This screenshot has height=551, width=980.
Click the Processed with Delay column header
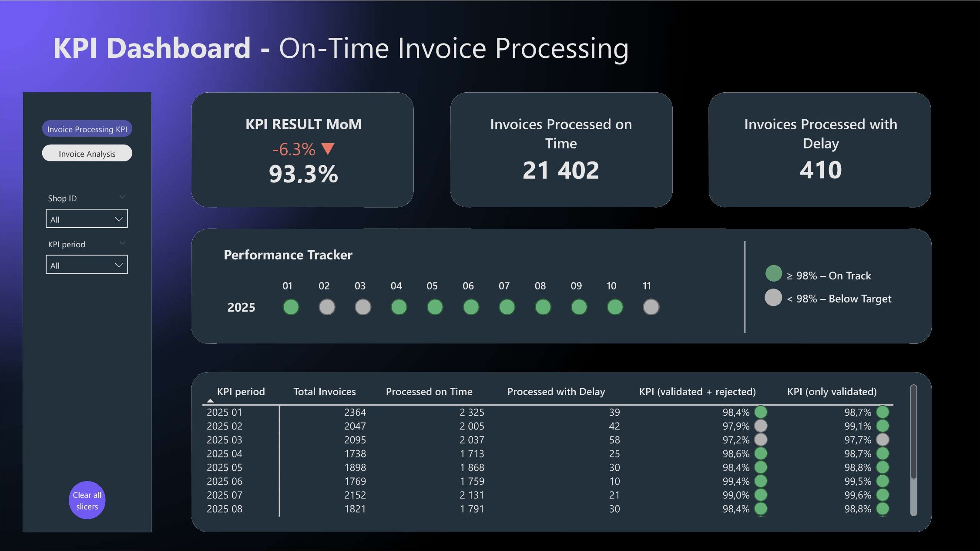click(x=556, y=391)
